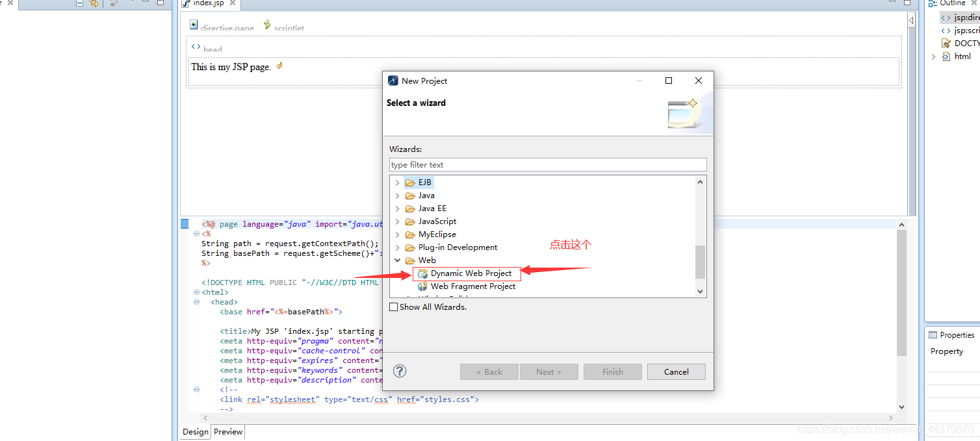This screenshot has width=980, height=441.
Task: Click the Outline view icon
Action: click(932, 3)
